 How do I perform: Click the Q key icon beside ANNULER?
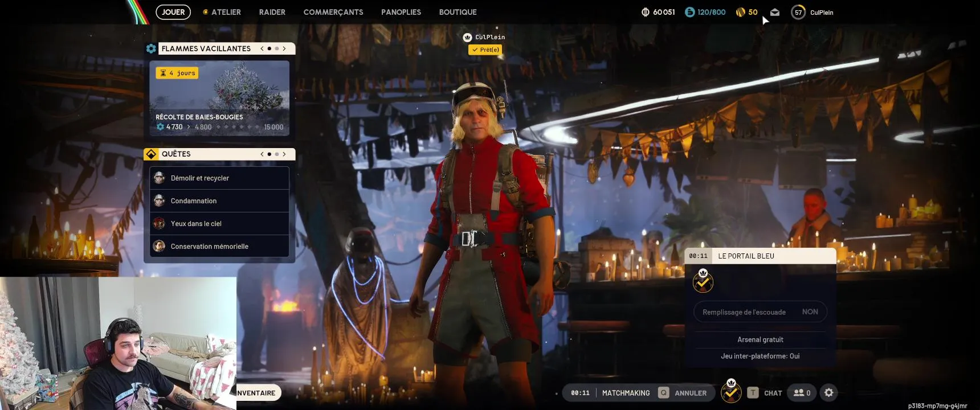click(663, 392)
